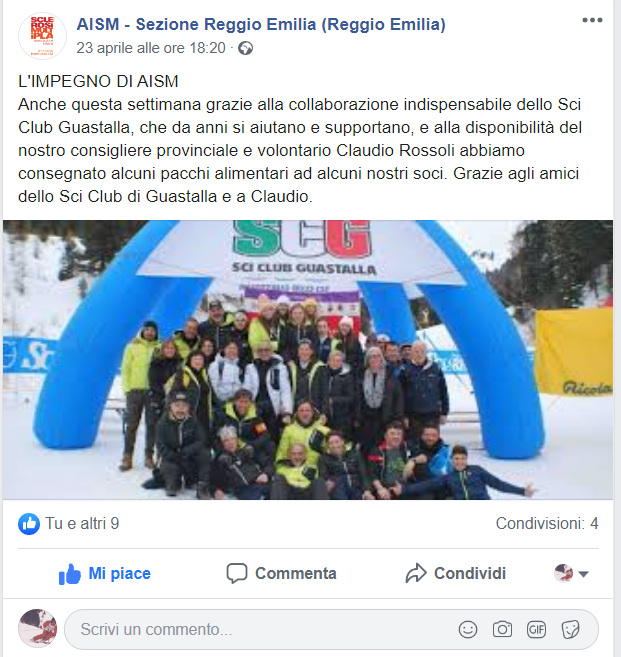Click the thumbs-up icon beside Mi piace
This screenshot has width=621, height=657.
click(70, 574)
